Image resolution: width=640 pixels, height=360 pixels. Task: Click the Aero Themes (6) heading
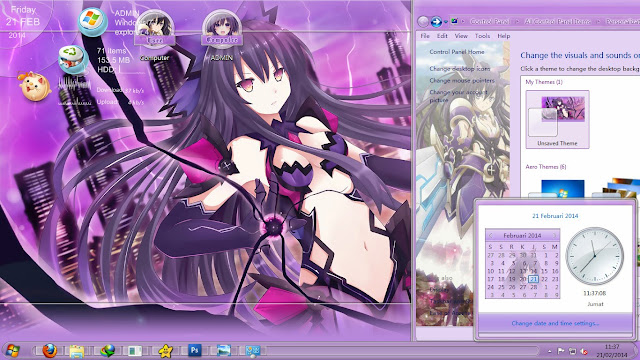(x=546, y=167)
